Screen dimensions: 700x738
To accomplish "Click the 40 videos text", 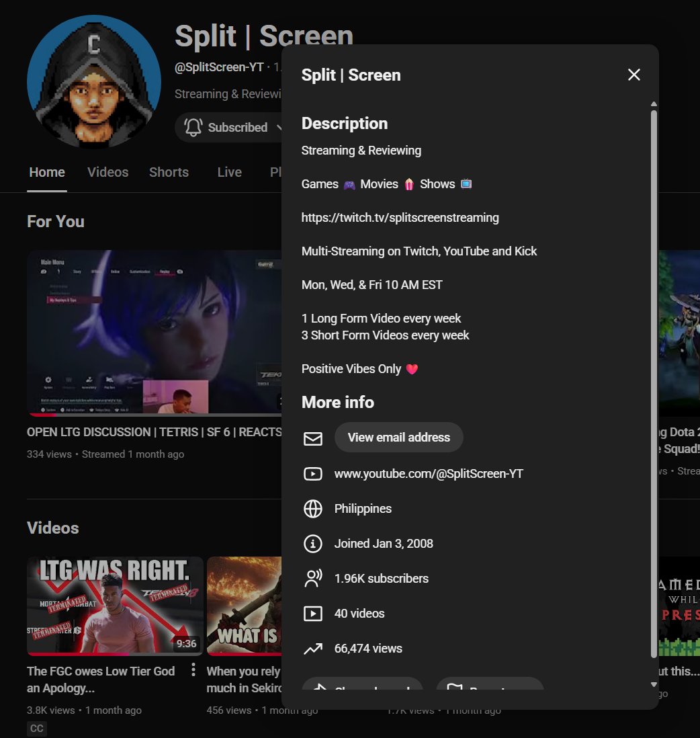I will (x=359, y=613).
